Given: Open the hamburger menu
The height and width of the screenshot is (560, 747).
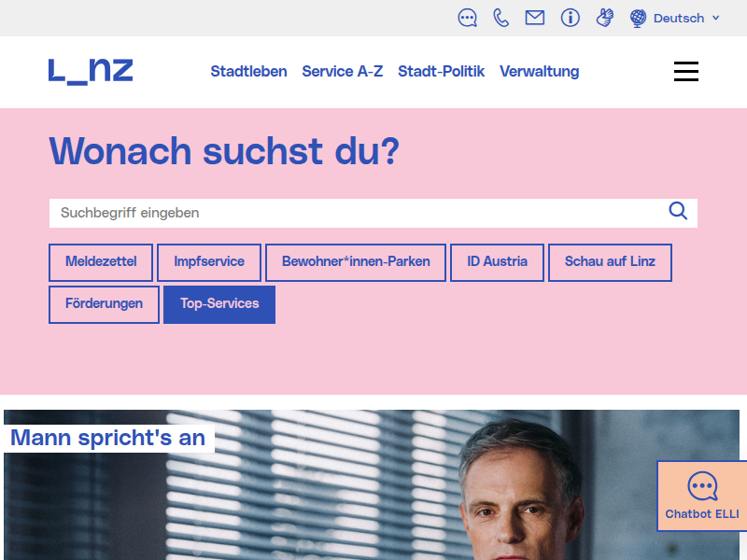Looking at the screenshot, I should pos(686,72).
